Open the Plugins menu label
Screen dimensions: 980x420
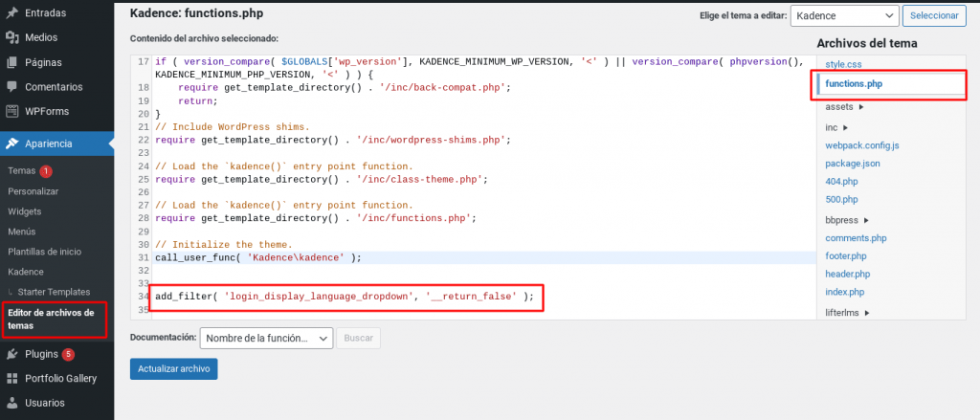point(41,354)
